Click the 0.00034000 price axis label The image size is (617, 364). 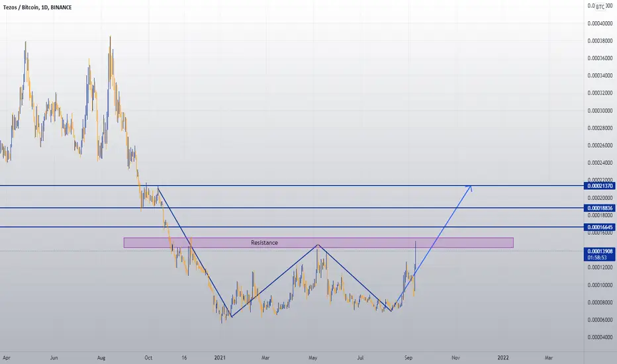pyautogui.click(x=600, y=75)
